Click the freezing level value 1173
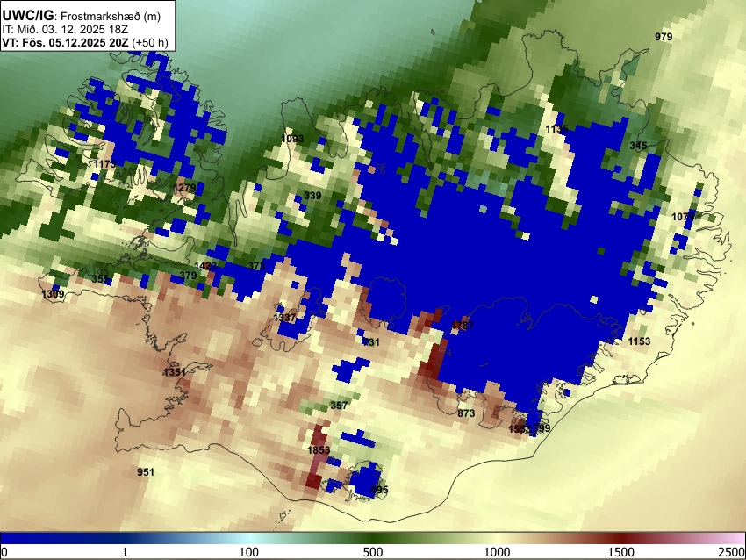The height and width of the screenshot is (560, 746). point(104,164)
